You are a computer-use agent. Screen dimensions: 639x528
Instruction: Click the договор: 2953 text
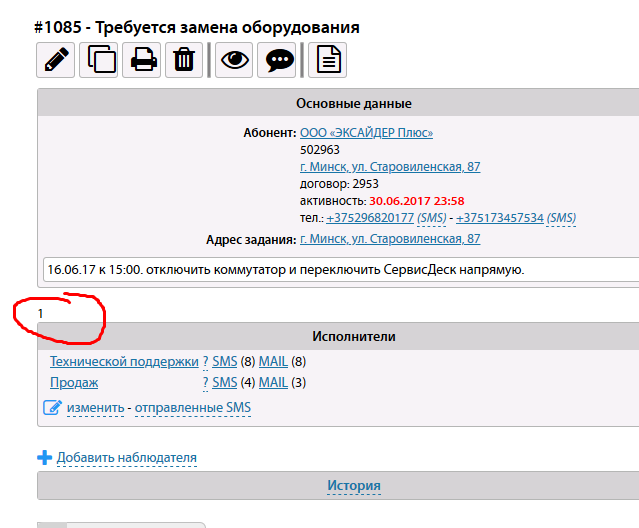[x=339, y=184]
